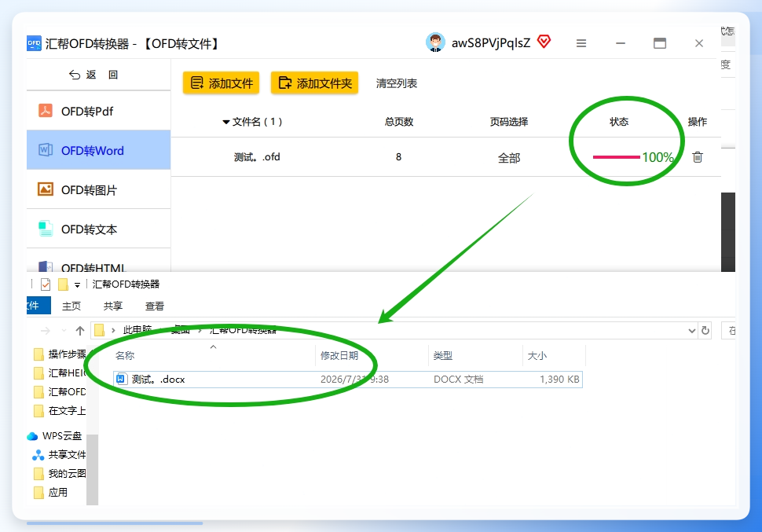Sort by 修改日期 column
762x532 pixels.
(x=339, y=355)
